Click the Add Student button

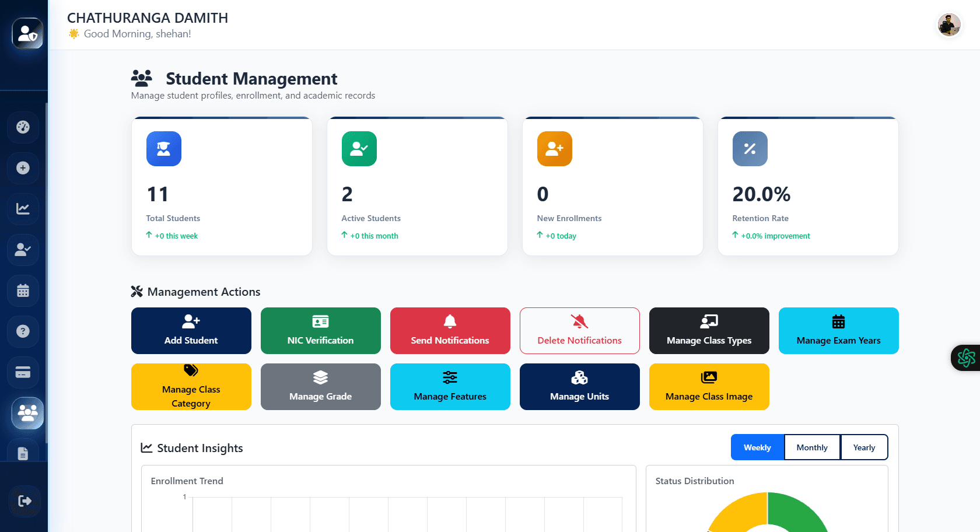tap(191, 331)
